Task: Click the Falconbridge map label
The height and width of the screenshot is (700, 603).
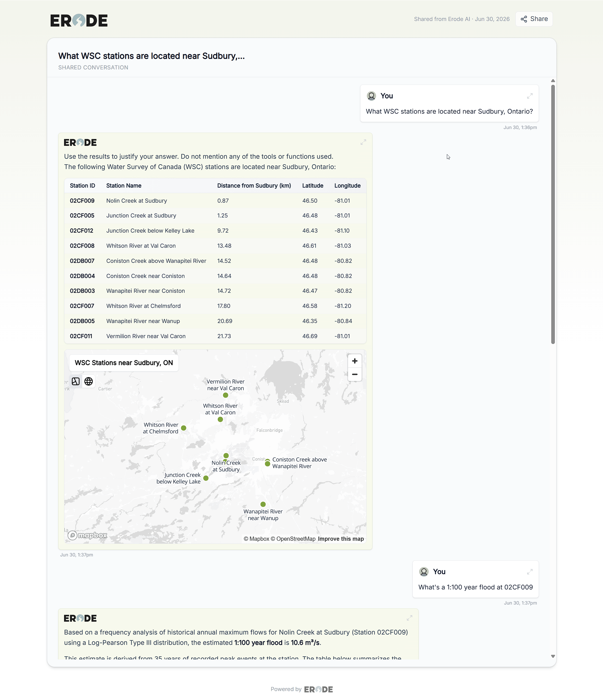Action: (269, 430)
